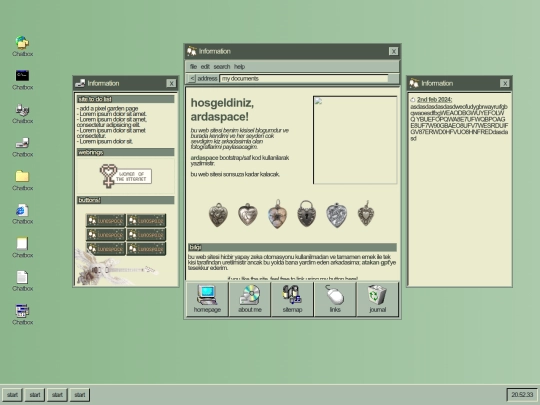Open the file menu

[193, 66]
